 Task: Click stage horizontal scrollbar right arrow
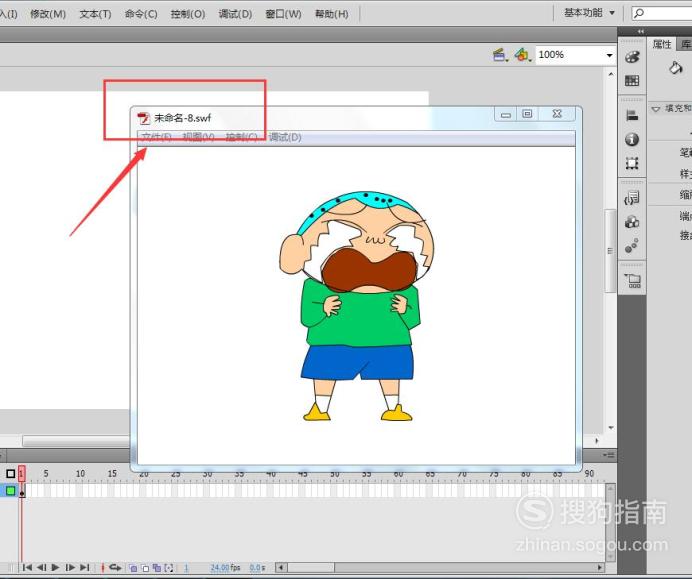(x=597, y=440)
